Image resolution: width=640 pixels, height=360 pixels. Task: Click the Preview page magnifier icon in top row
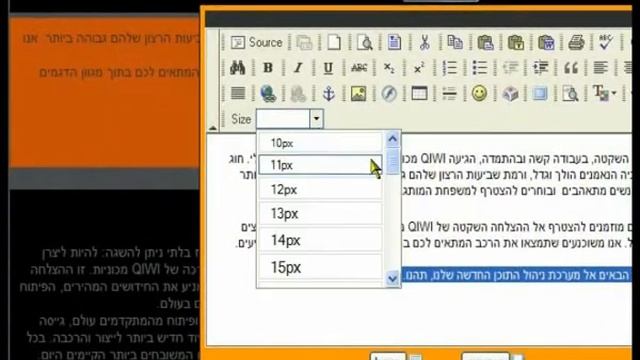(364, 42)
